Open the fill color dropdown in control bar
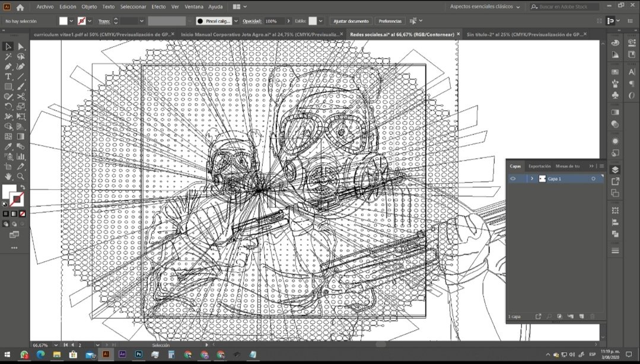Screen dimensions: 640x364 click(71, 21)
